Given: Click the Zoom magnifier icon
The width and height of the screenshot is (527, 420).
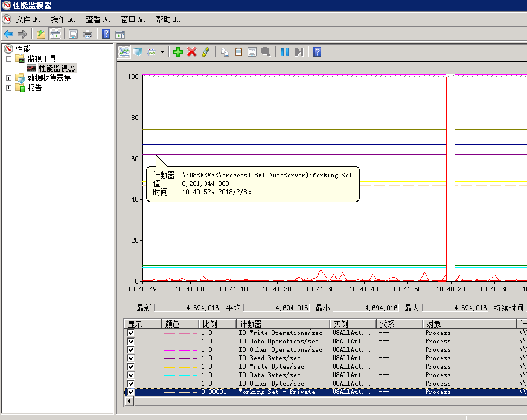Looking at the screenshot, I should [x=266, y=52].
